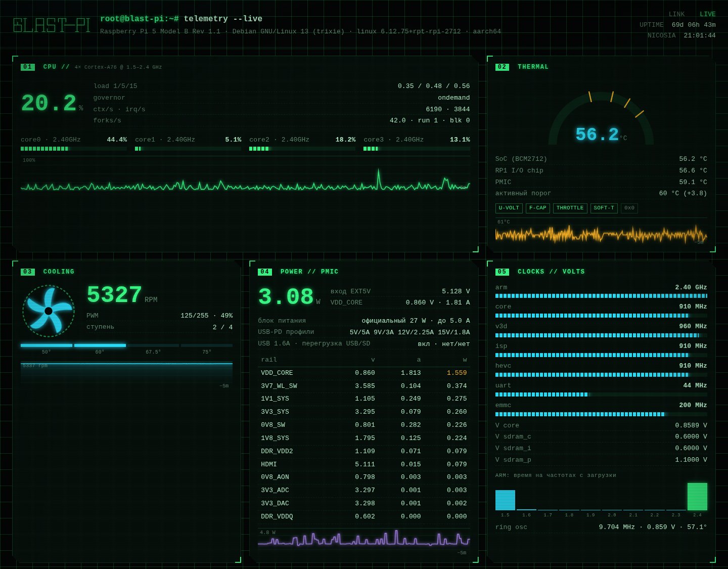
Task: Click the 75° fan step segment
Action: click(207, 345)
